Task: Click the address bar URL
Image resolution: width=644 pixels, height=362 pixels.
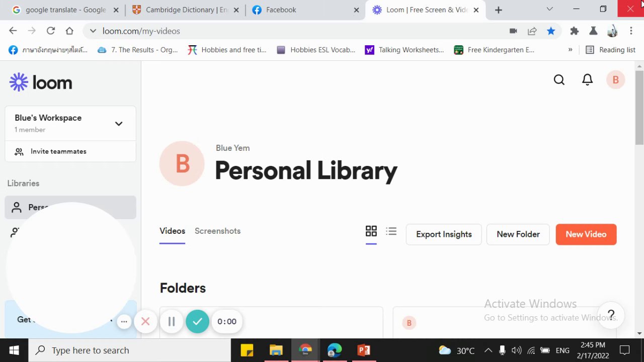Action: point(141,31)
